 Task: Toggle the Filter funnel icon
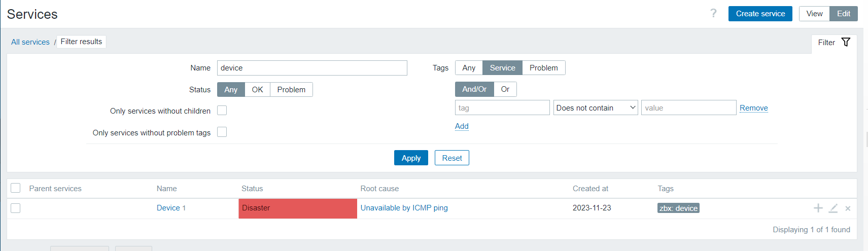click(x=846, y=42)
